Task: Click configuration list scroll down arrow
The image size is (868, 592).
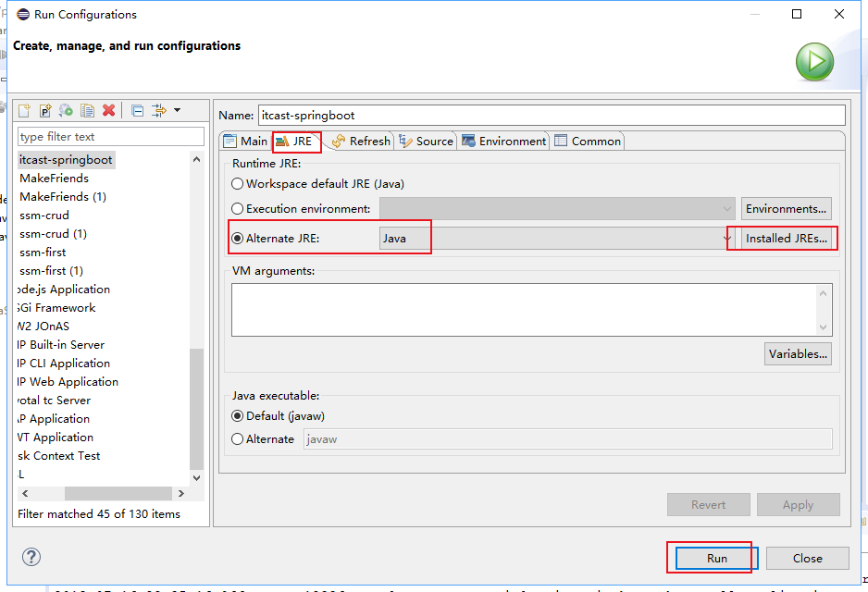Action: 196,477
